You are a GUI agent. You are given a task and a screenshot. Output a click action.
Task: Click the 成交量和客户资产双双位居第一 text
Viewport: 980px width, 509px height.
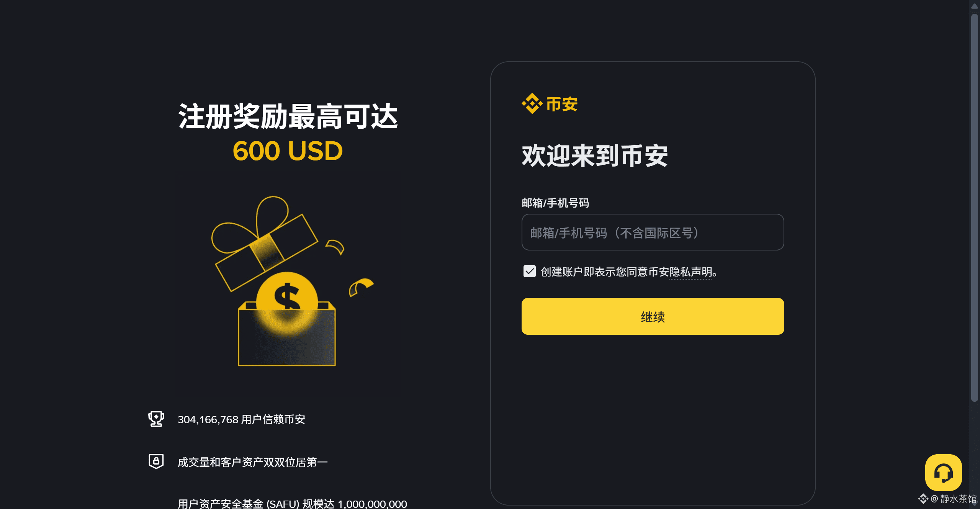252,462
